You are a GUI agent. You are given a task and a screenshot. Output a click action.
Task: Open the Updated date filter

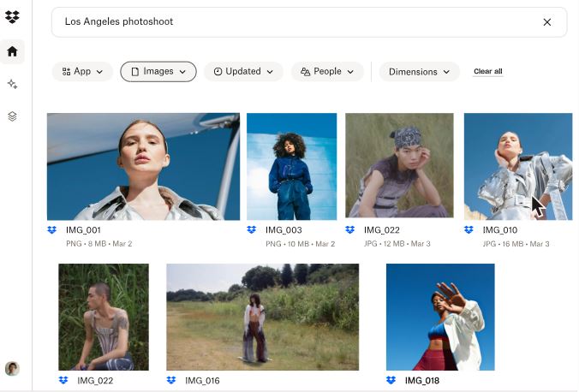[243, 72]
